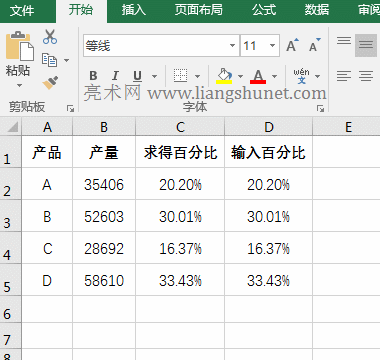Open font color dropdown arrow
The width and height of the screenshot is (380, 360).
274,76
